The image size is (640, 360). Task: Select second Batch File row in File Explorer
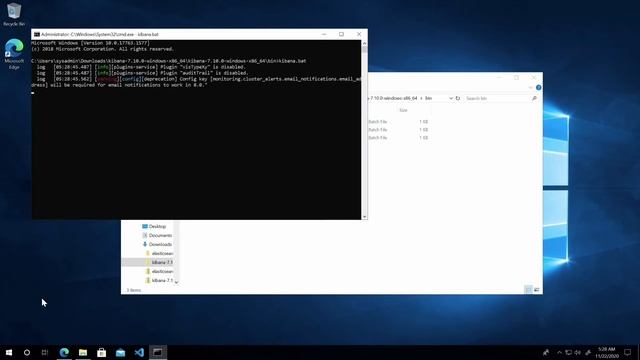tap(398, 130)
